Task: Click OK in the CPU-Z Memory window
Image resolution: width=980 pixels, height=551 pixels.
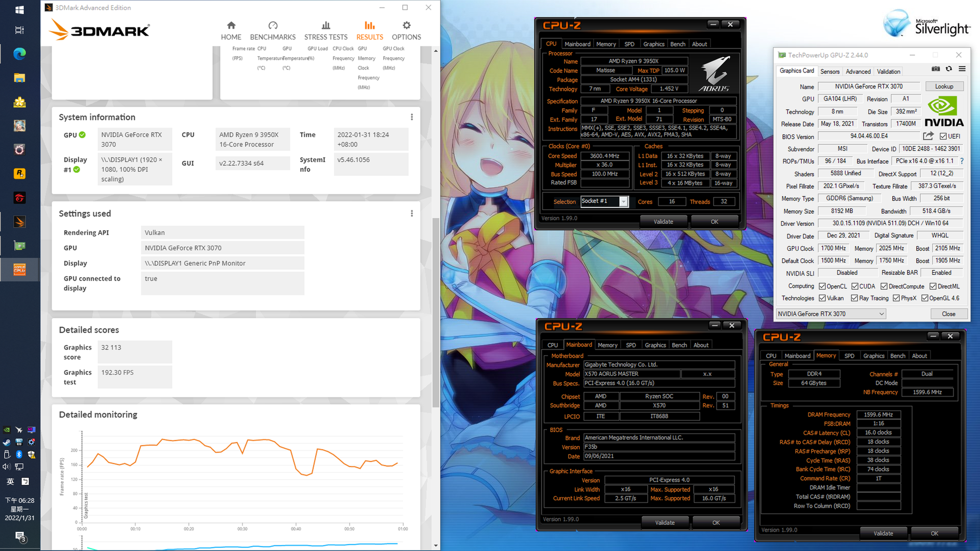Action: pos(934,533)
